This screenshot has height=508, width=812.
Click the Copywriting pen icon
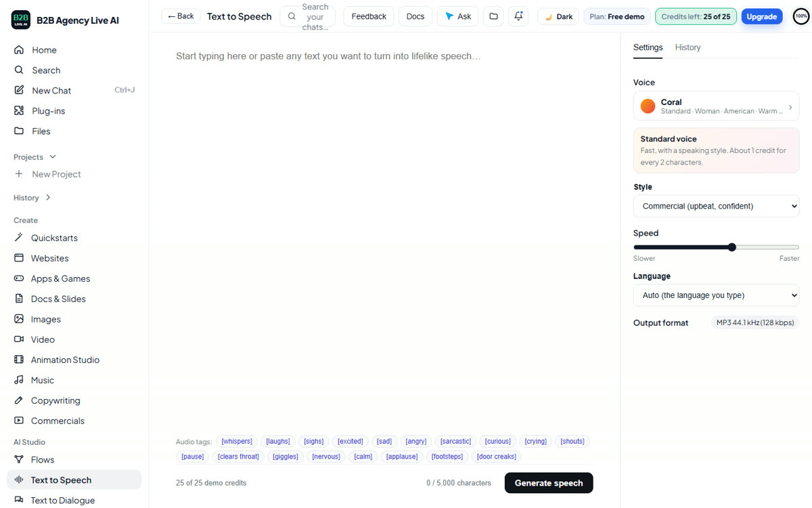19,400
